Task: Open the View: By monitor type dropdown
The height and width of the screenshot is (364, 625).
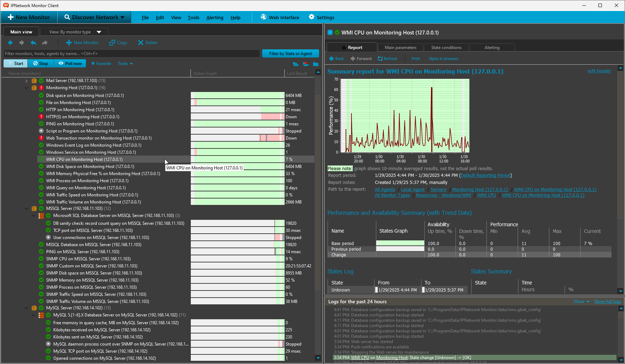Action: [75, 32]
